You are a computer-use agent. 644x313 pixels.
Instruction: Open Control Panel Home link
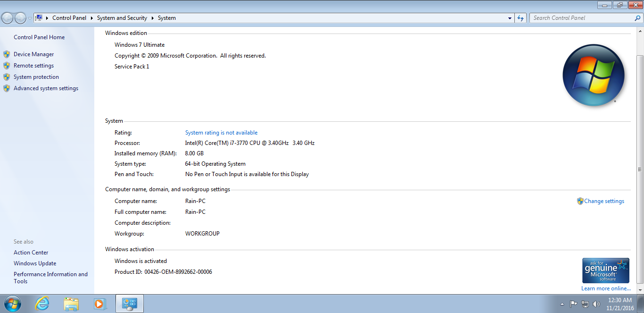(x=39, y=37)
